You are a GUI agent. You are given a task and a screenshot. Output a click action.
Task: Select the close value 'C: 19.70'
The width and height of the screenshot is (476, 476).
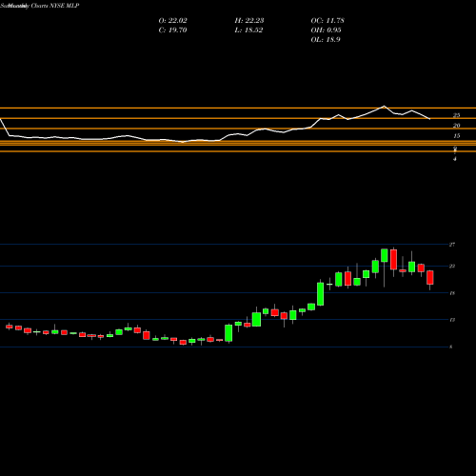(x=172, y=30)
